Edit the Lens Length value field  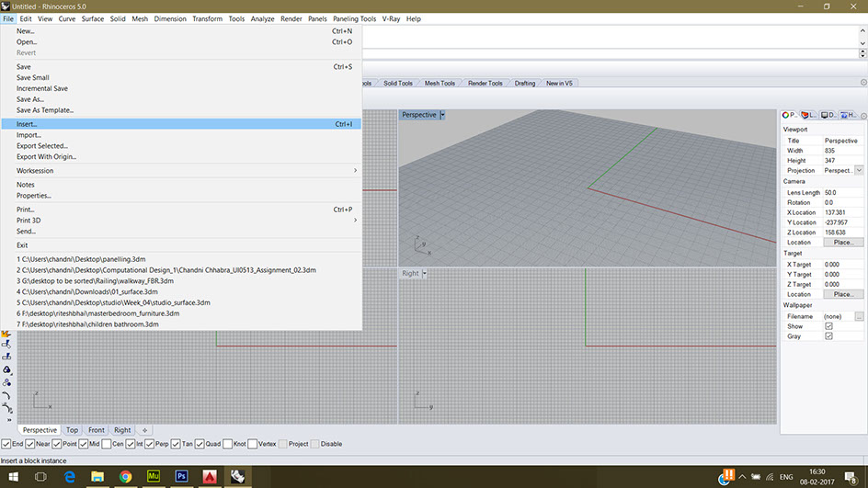[842, 193]
